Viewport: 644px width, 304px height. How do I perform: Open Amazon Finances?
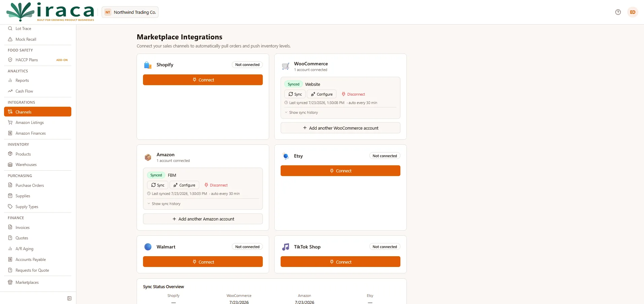38,133
